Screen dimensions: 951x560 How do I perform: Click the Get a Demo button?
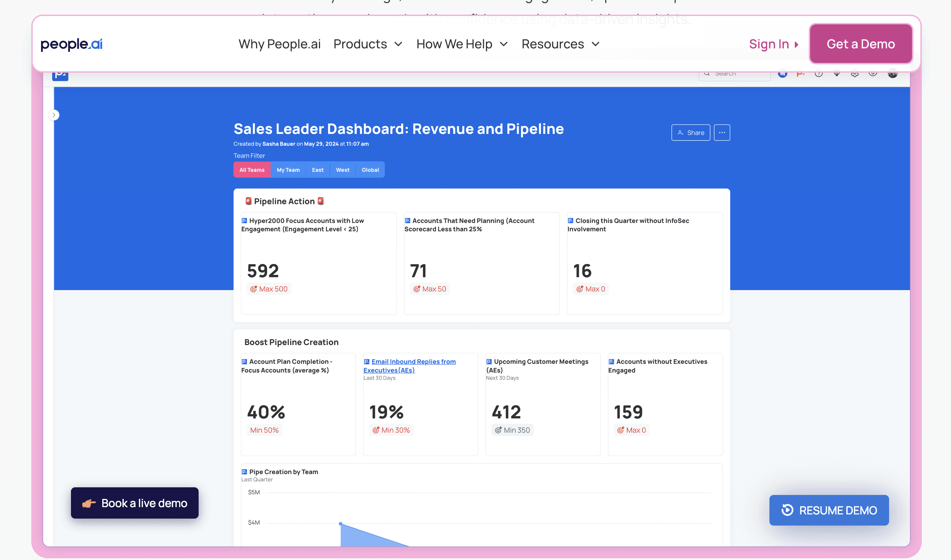(x=861, y=44)
